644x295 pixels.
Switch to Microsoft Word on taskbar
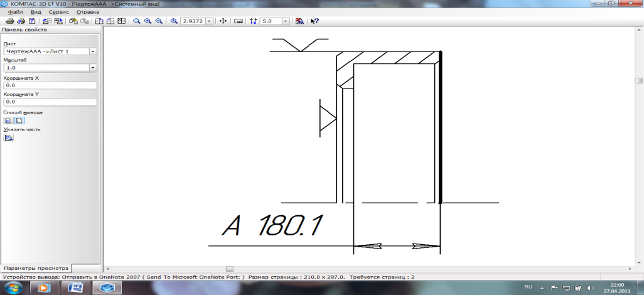point(75,288)
